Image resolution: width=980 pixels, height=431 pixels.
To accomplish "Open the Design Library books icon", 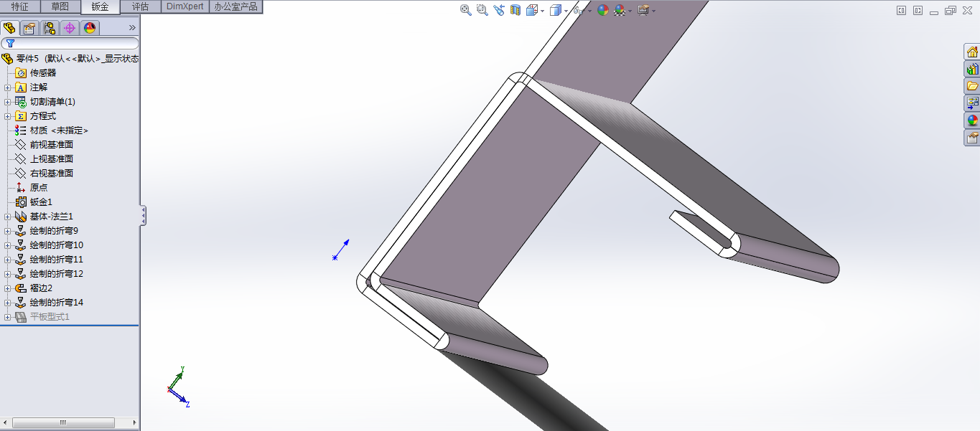I will [x=974, y=70].
